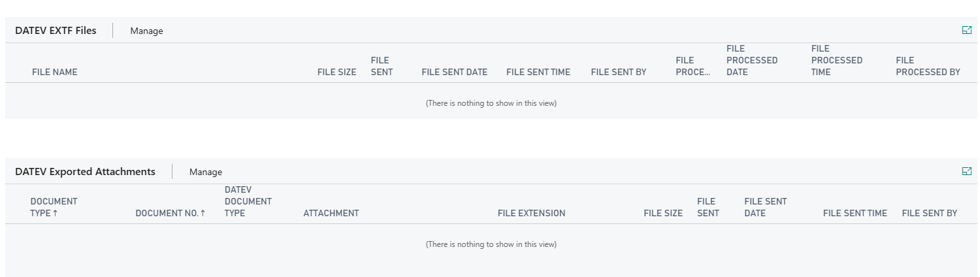
Task: Select the DATEV Document Type column header
Action: (248, 201)
